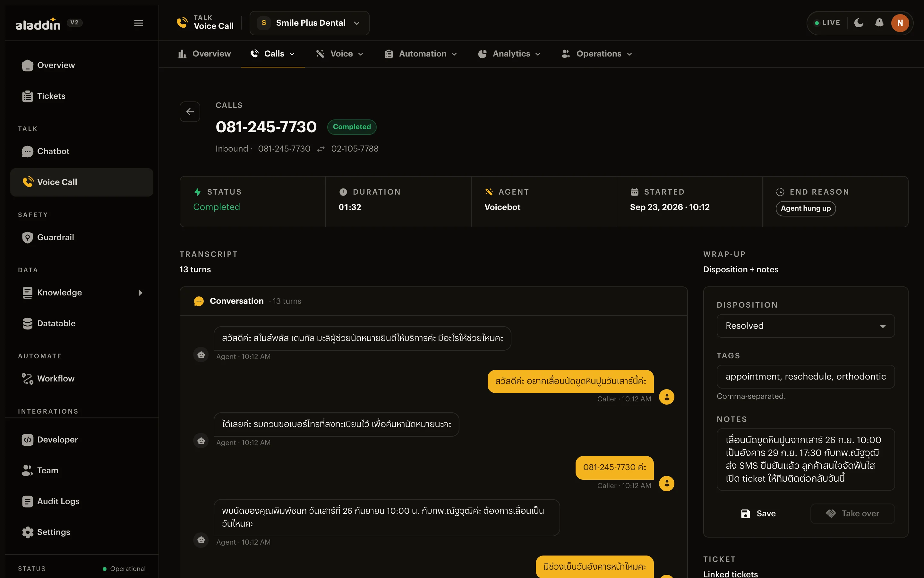
Task: Open Datatable in the sidebar
Action: coord(82,323)
